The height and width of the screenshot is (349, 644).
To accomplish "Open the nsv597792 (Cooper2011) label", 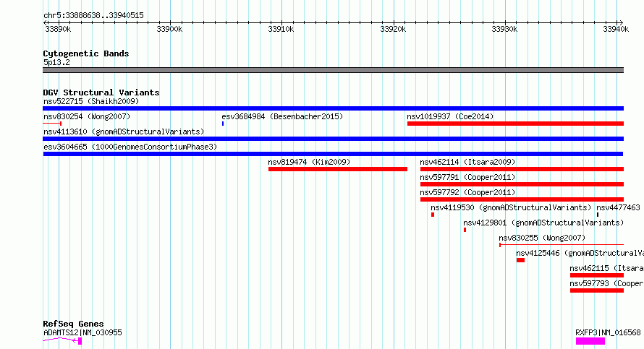I will (x=467, y=192).
